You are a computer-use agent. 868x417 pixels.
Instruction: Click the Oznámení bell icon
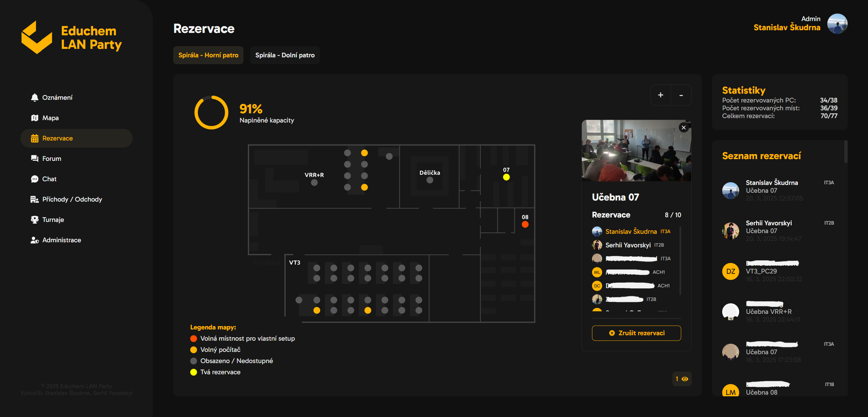point(35,98)
